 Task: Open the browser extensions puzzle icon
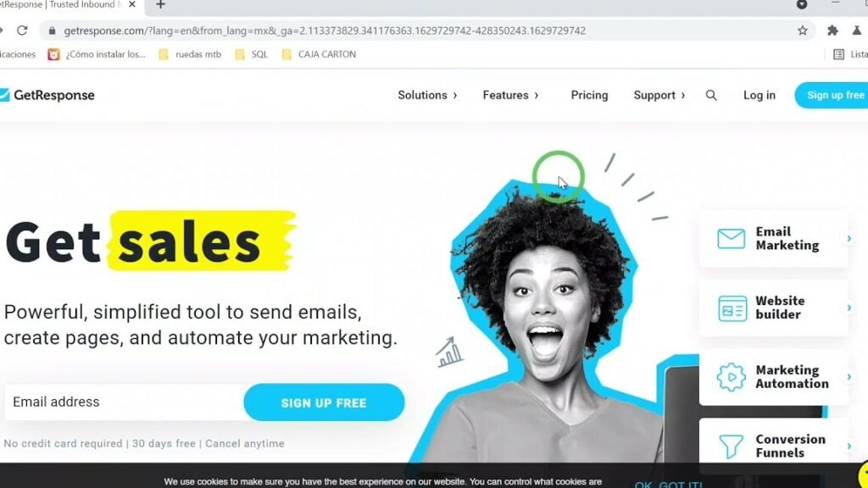click(x=832, y=30)
